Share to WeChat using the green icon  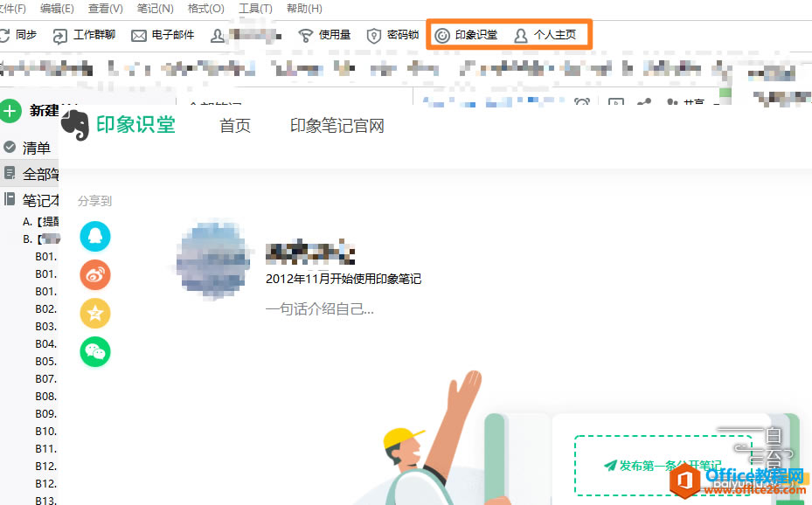[x=95, y=351]
